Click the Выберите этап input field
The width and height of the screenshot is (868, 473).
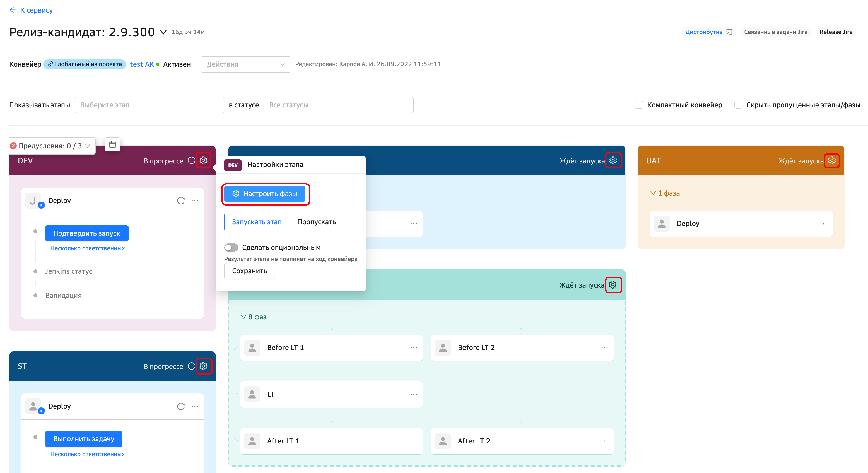[149, 105]
